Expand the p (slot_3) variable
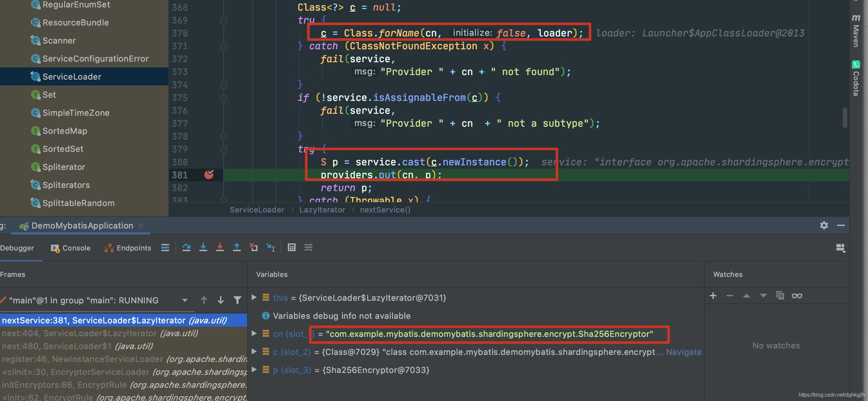This screenshot has width=868, height=401. pyautogui.click(x=254, y=370)
